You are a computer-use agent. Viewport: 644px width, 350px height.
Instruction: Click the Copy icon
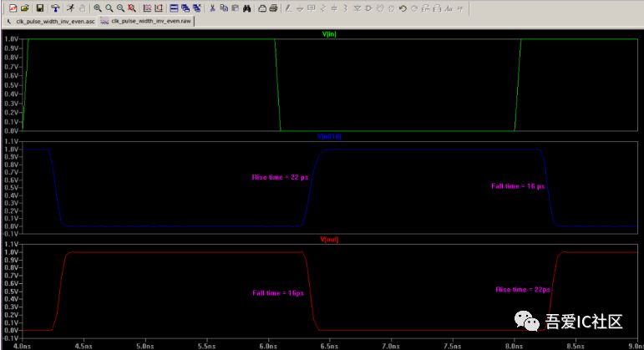tap(224, 8)
